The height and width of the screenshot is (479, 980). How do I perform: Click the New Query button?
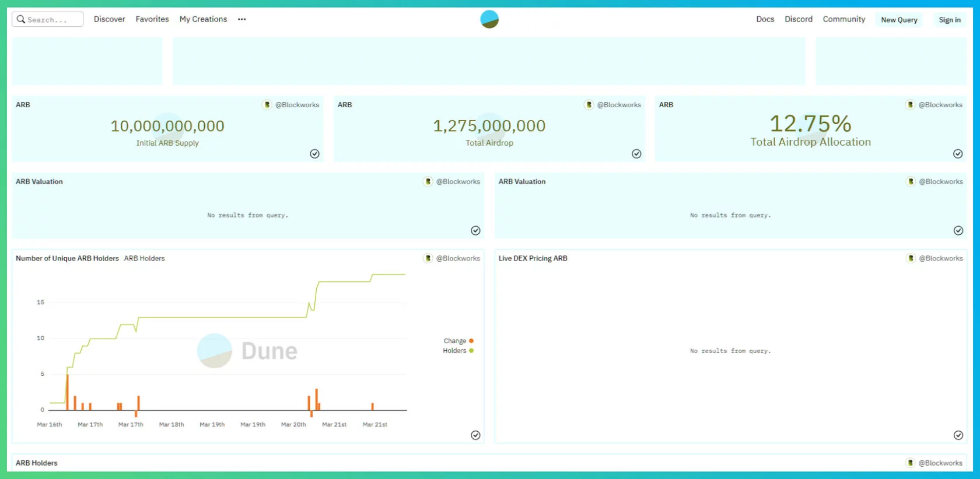coord(899,20)
